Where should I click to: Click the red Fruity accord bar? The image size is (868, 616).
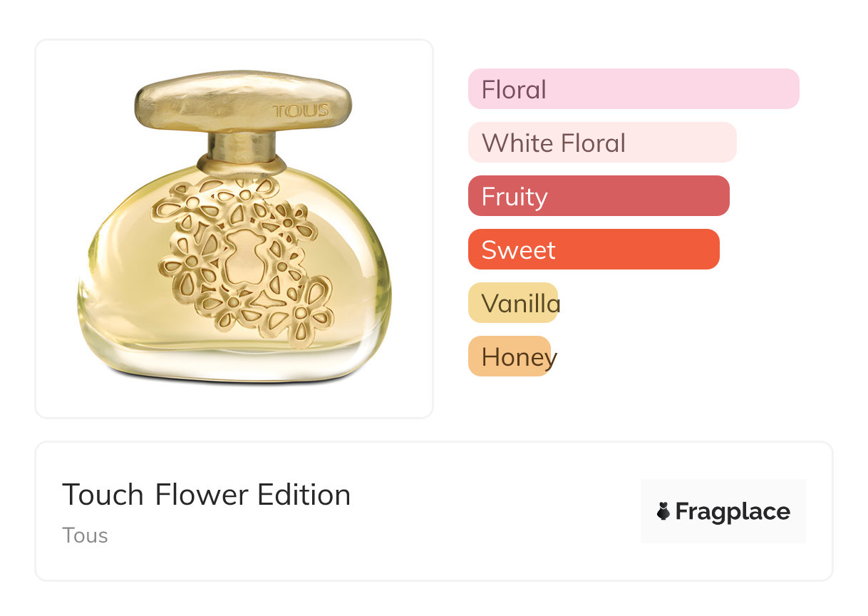point(598,196)
